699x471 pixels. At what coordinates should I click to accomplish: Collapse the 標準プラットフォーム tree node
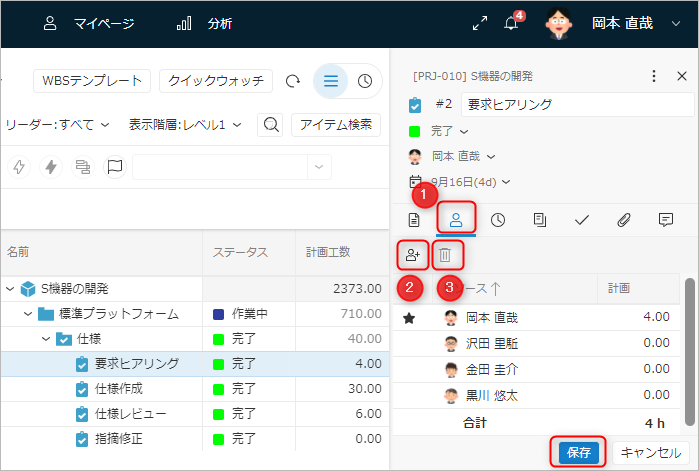point(29,314)
